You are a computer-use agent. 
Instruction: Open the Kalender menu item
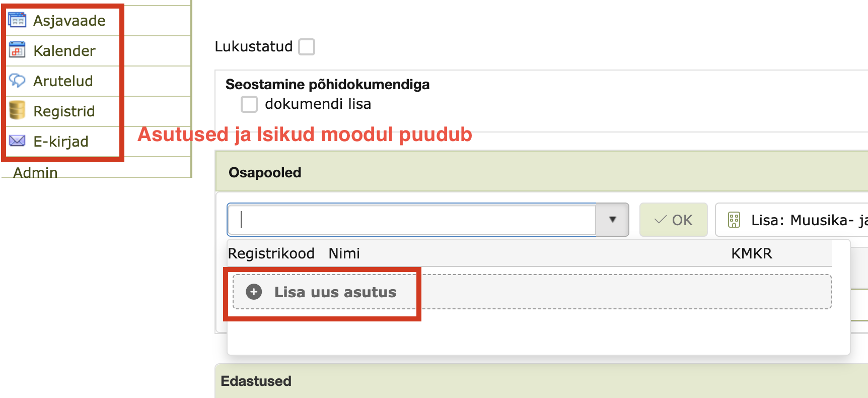tap(64, 51)
